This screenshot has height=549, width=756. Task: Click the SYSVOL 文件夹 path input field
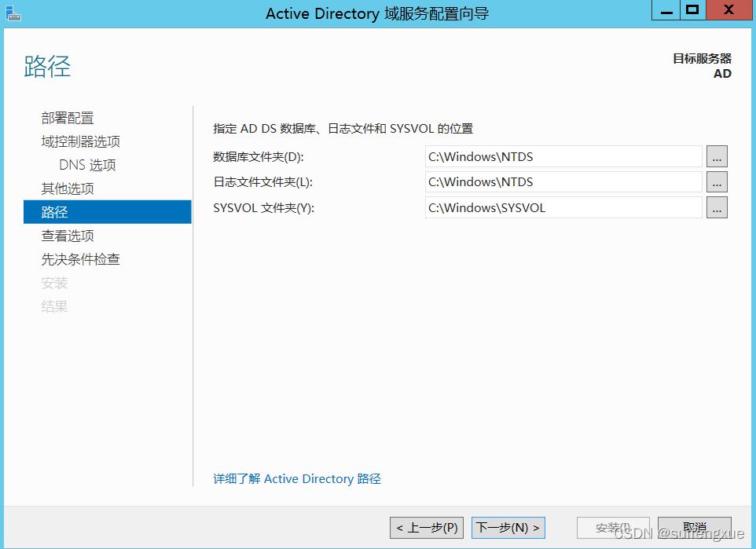[562, 207]
